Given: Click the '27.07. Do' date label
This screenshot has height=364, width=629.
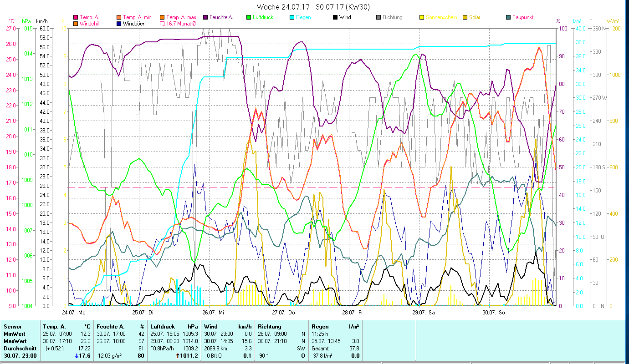Looking at the screenshot, I should [x=283, y=313].
